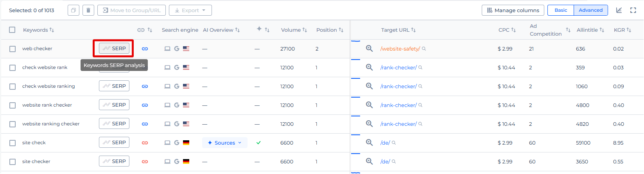The image size is (644, 174).
Task: Expand the Sources dropdown in site check row
Action: pos(225,143)
